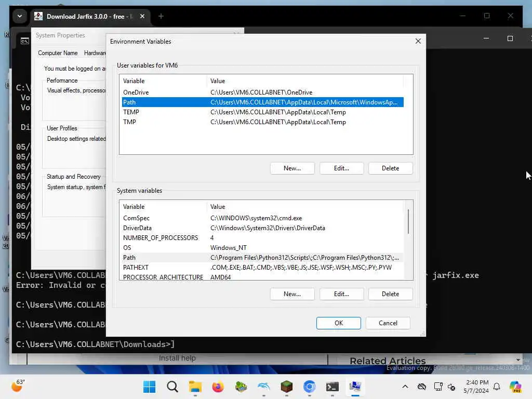The image size is (532, 399).
Task: Open the landscape map taskbar icon
Action: [x=241, y=387]
